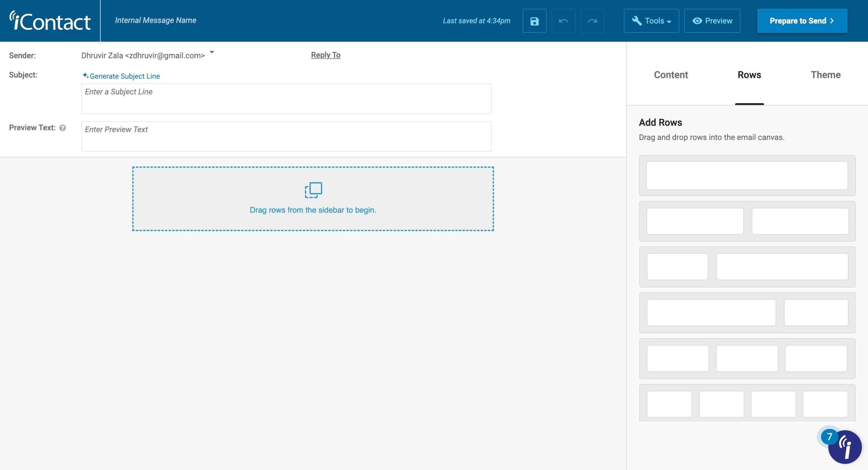Viewport: 868px width, 470px height.
Task: Switch to the Content tab
Action: point(671,75)
